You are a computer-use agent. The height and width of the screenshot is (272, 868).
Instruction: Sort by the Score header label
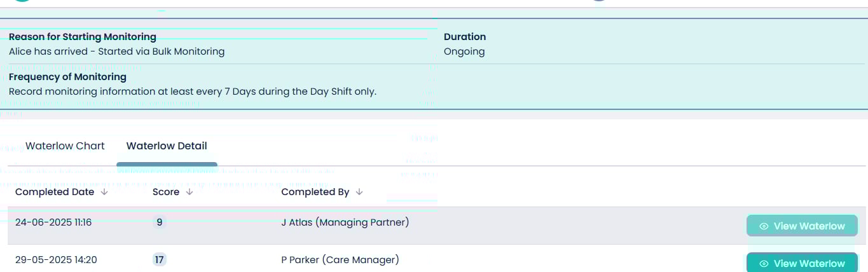coord(166,192)
